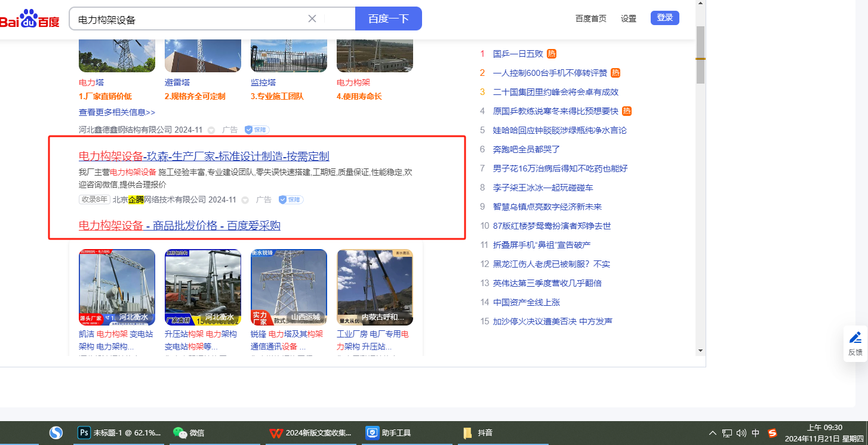Viewport: 868px width, 445px height.
Task: Click the 登录 login button
Action: (665, 18)
